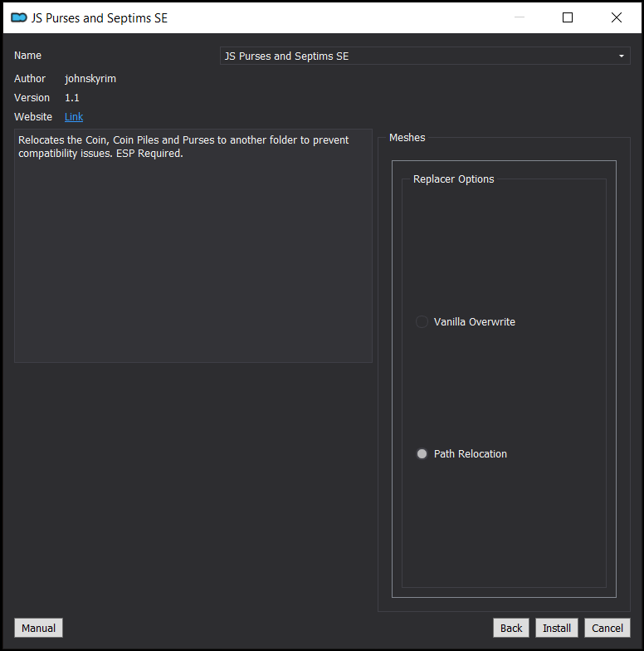
Task: Maximize the installer window
Action: point(568,17)
